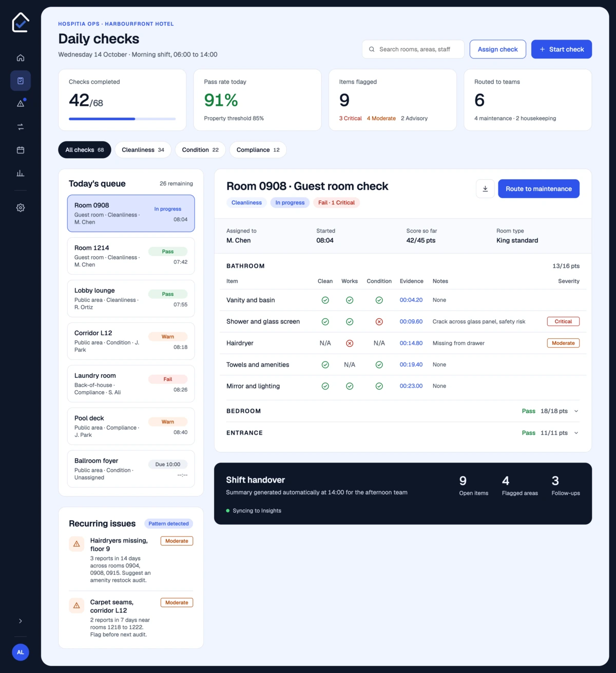Click the Start check button
Image resolution: width=616 pixels, height=673 pixels.
(x=562, y=49)
